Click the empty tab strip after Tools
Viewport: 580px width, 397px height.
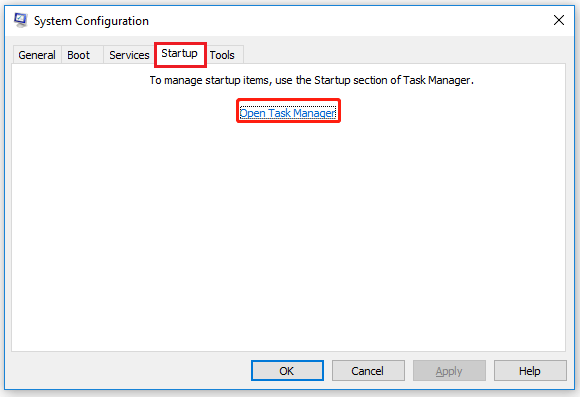click(403, 54)
